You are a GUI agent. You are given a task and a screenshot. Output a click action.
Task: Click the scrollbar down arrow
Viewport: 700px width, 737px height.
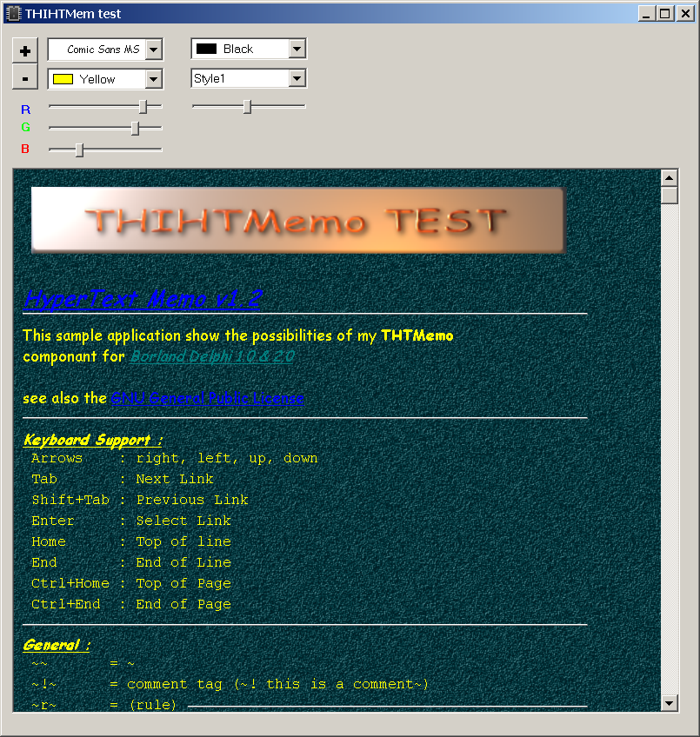point(669,703)
